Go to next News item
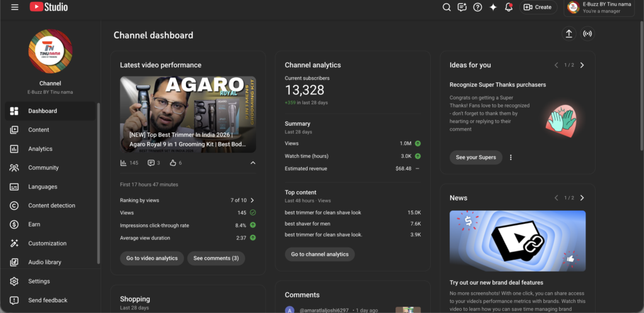 click(582, 198)
